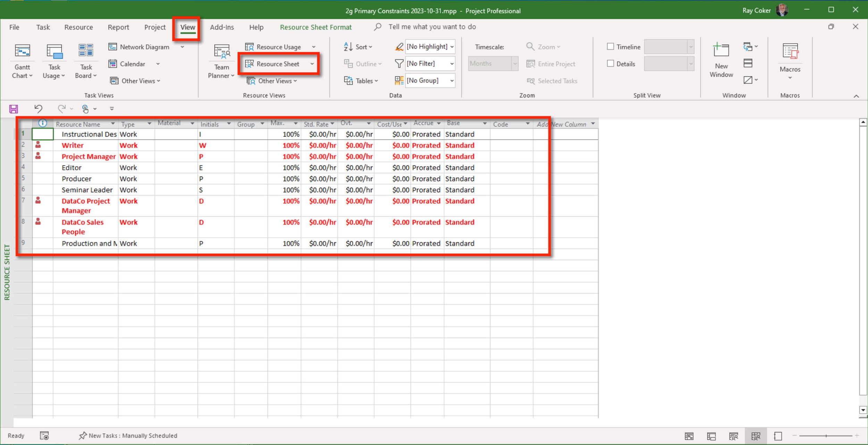Expand task Other Views dropdown

point(135,81)
